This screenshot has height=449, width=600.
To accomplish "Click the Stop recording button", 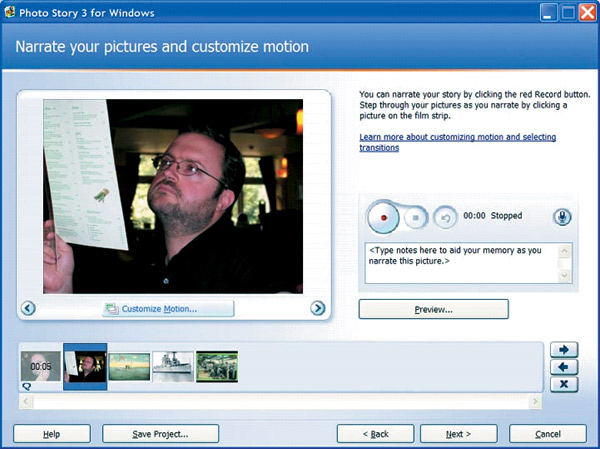I will tap(416, 216).
